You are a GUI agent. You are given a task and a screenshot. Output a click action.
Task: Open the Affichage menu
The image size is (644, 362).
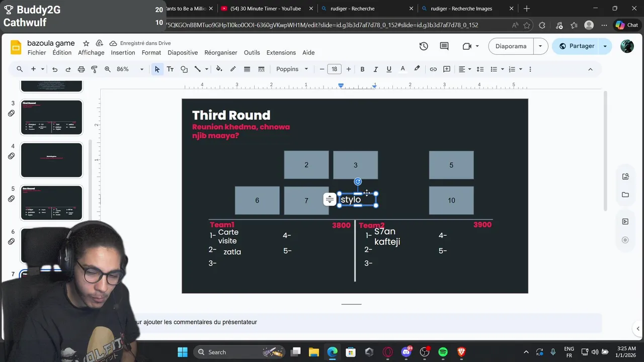coord(91,53)
